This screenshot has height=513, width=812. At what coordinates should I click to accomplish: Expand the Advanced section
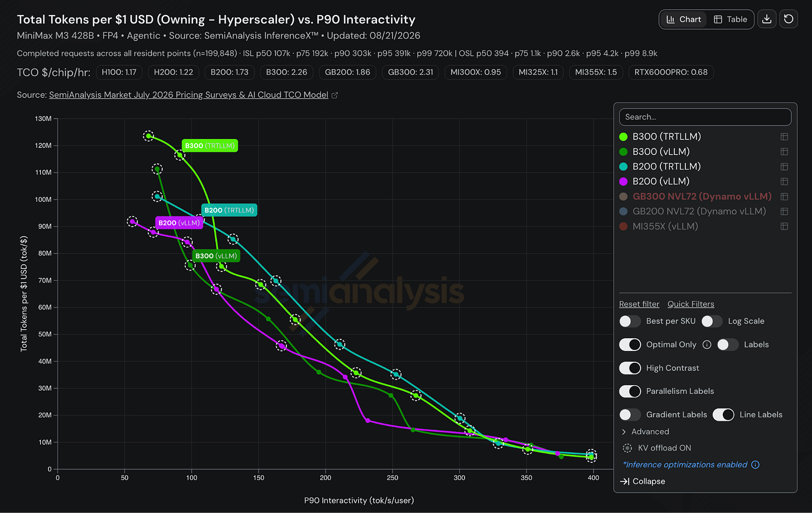(x=645, y=432)
